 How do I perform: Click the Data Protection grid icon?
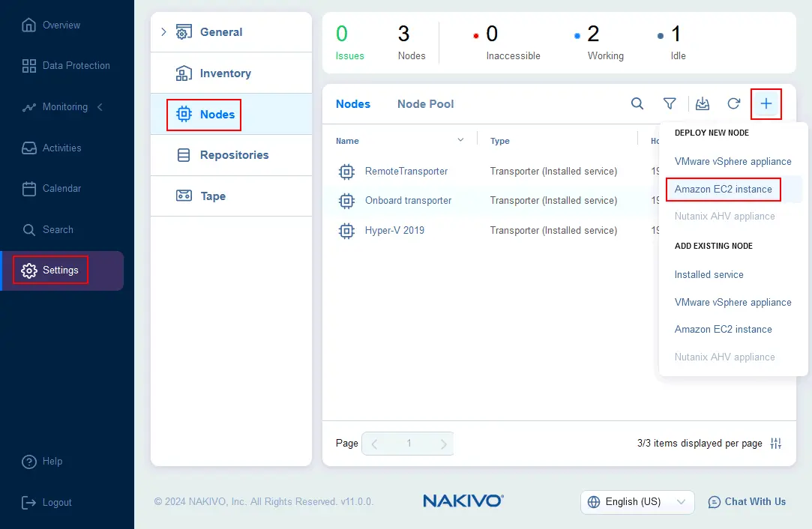[29, 66]
